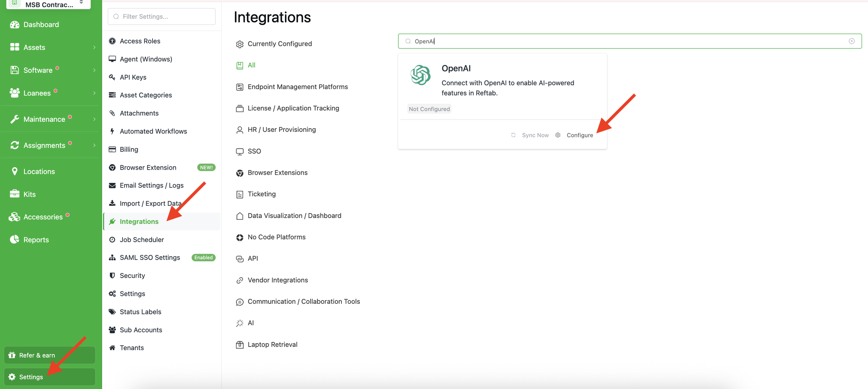
Task: Click the Sync Now refresh icon
Action: pos(513,135)
